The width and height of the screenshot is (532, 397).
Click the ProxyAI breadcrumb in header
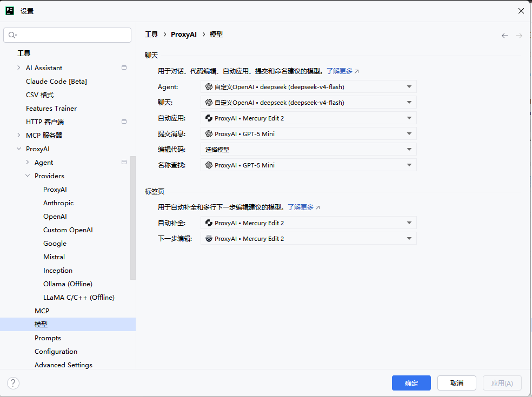pyautogui.click(x=184, y=35)
